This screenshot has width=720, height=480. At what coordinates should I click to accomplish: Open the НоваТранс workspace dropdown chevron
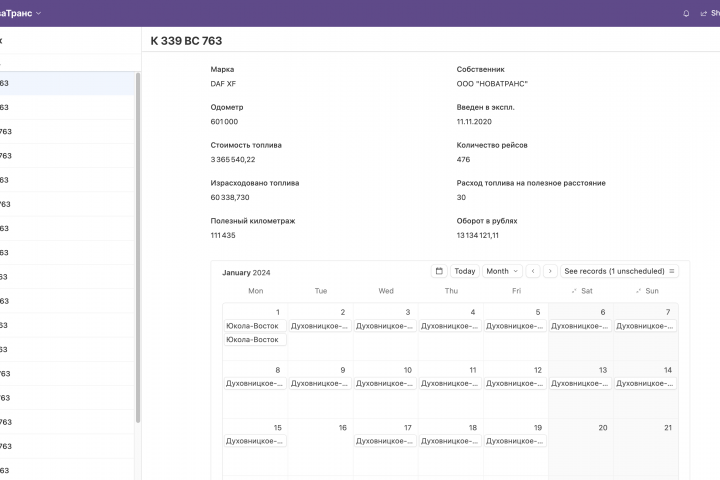pyautogui.click(x=39, y=13)
